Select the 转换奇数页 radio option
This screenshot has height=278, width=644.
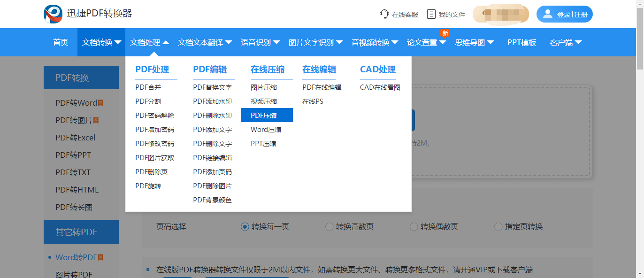click(329, 227)
